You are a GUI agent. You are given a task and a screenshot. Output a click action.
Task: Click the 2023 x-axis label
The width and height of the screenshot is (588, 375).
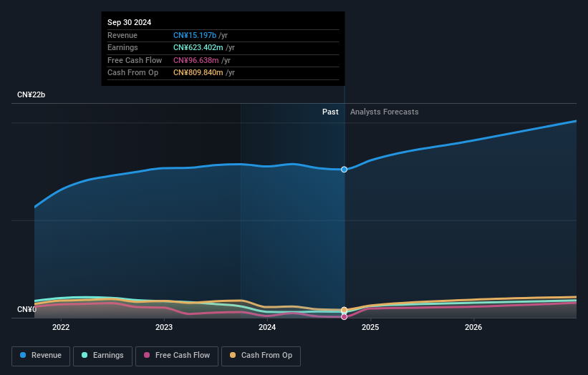pyautogui.click(x=164, y=328)
